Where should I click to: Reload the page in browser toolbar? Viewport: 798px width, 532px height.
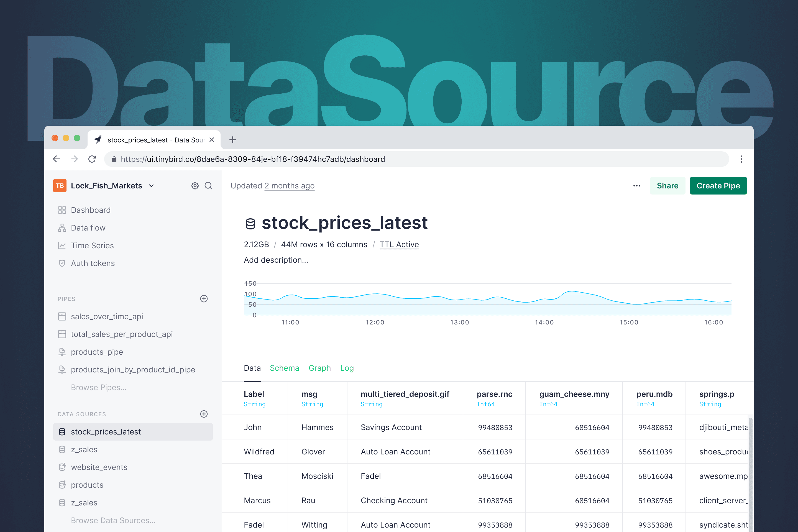pos(92,159)
